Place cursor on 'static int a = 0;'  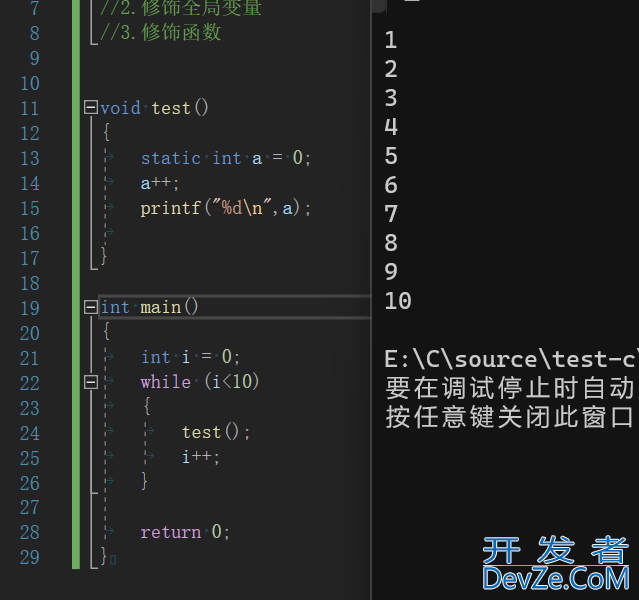[226, 158]
